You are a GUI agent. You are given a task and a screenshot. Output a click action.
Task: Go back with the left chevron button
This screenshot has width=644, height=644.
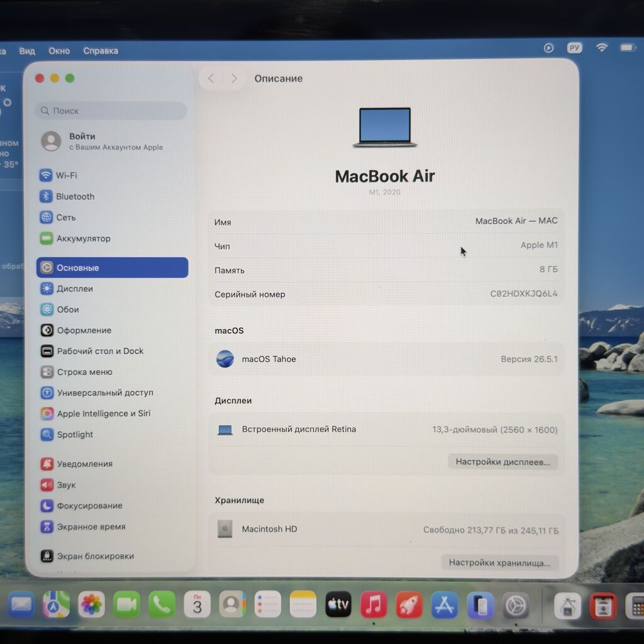211,78
